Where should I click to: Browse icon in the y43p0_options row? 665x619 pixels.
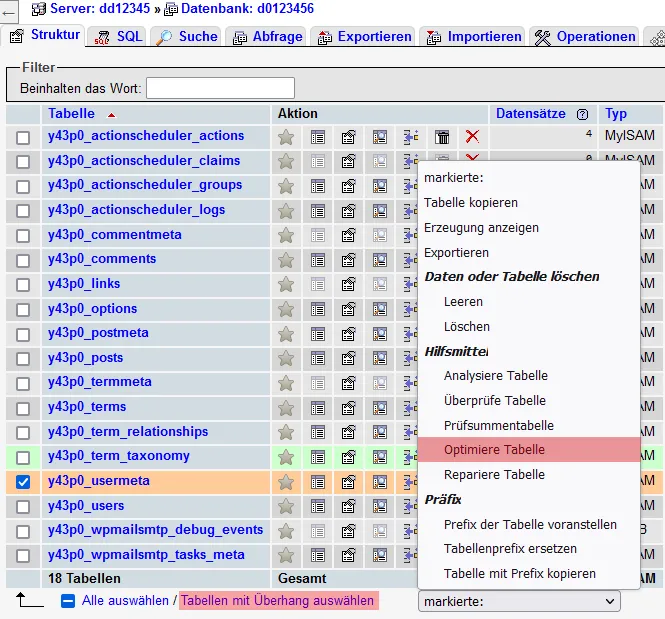[318, 310]
